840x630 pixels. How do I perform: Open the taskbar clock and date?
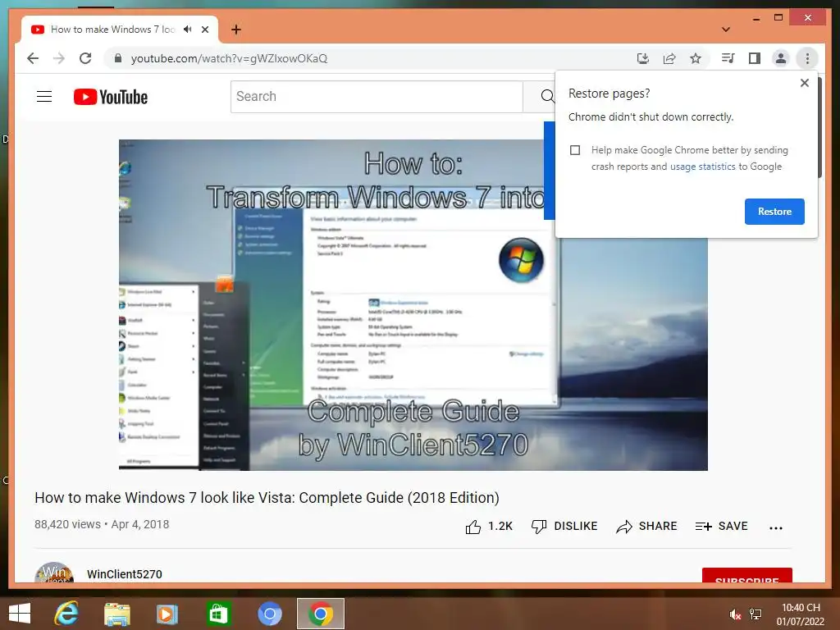pos(801,614)
